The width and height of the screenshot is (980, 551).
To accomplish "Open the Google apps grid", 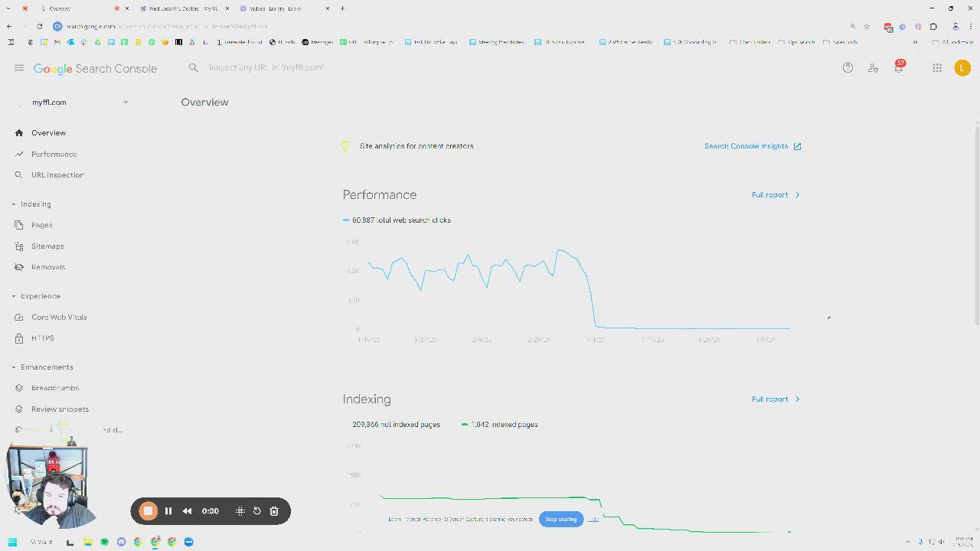I will [937, 68].
